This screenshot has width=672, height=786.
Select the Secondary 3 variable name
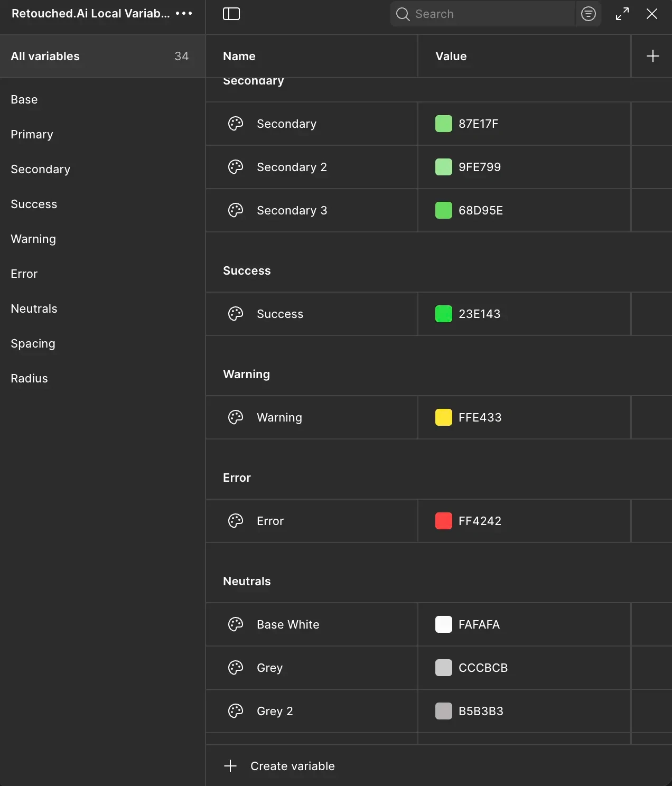[x=292, y=210]
